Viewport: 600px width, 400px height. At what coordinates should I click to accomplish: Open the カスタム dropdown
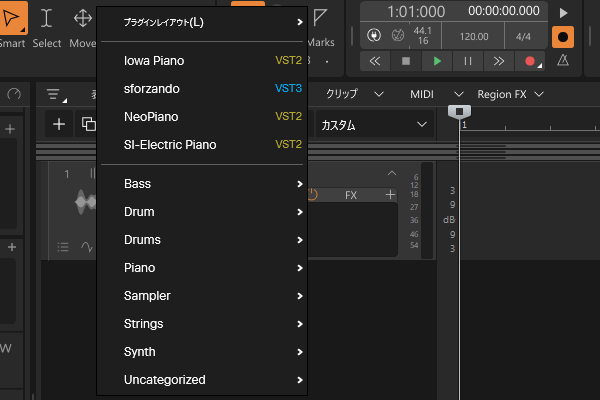coord(373,125)
